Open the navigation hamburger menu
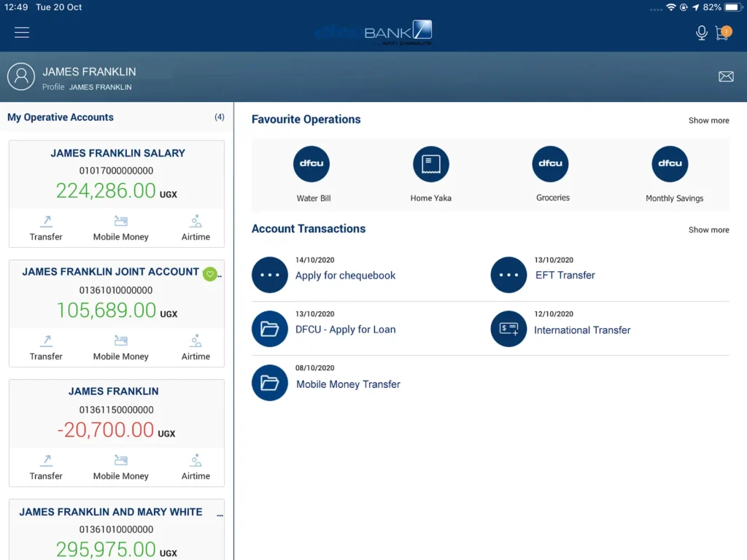Image resolution: width=747 pixels, height=560 pixels. [21, 32]
